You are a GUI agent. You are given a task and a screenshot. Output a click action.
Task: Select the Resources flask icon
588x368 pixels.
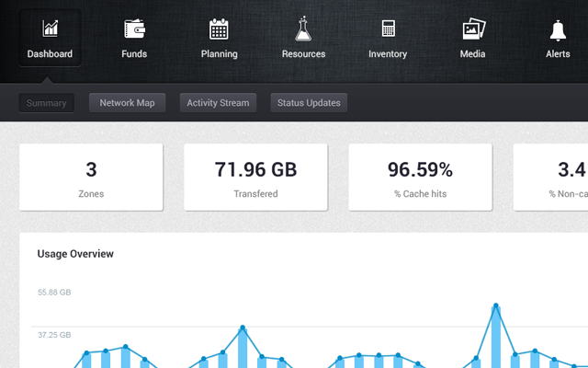point(303,29)
